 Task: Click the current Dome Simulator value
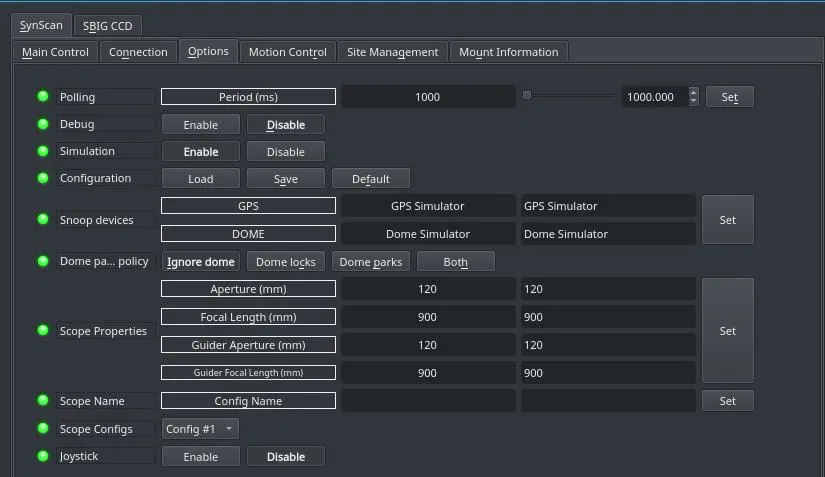coord(428,234)
